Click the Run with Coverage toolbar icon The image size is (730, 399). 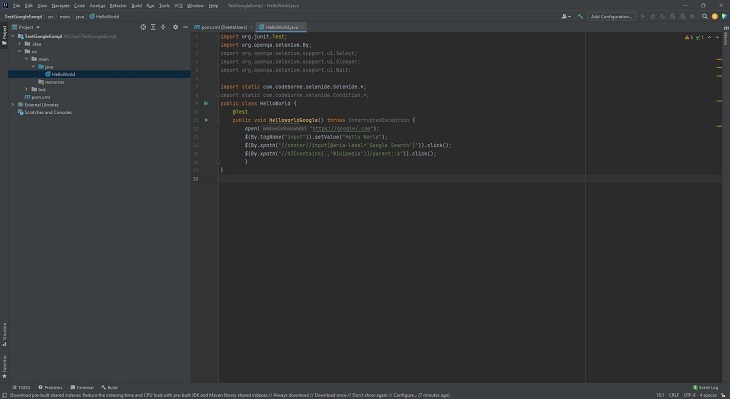[x=662, y=16]
